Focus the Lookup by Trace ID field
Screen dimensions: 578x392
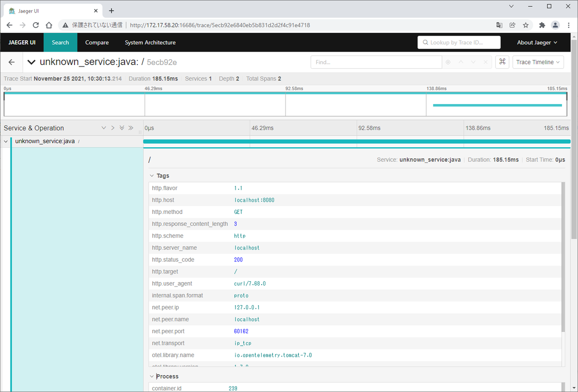(x=459, y=42)
